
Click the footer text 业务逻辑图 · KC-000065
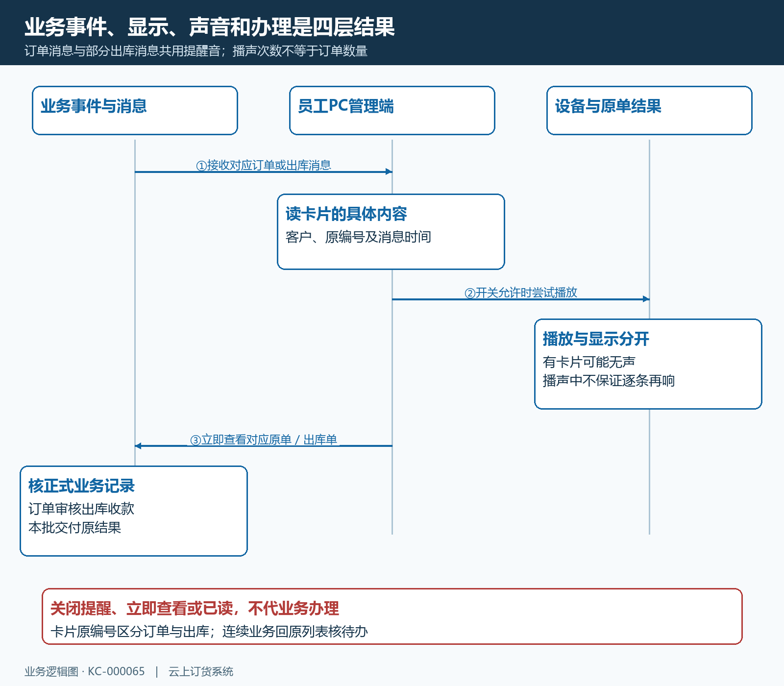click(85, 671)
